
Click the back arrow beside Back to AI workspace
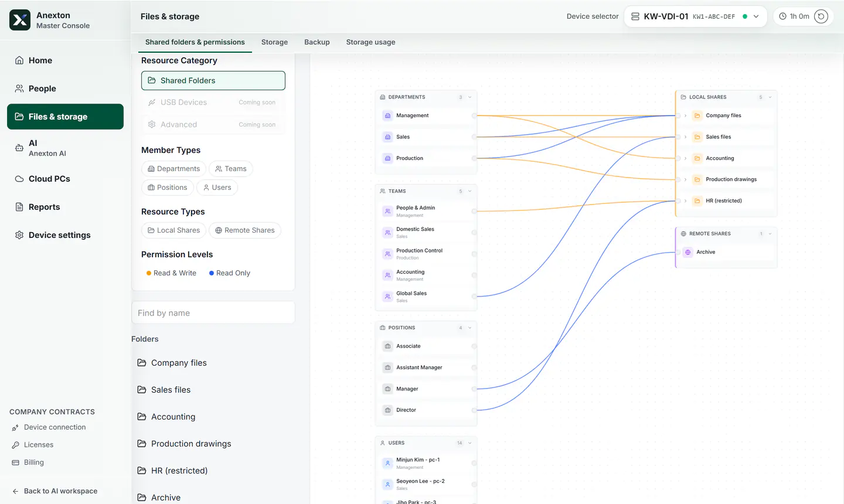(x=15, y=491)
